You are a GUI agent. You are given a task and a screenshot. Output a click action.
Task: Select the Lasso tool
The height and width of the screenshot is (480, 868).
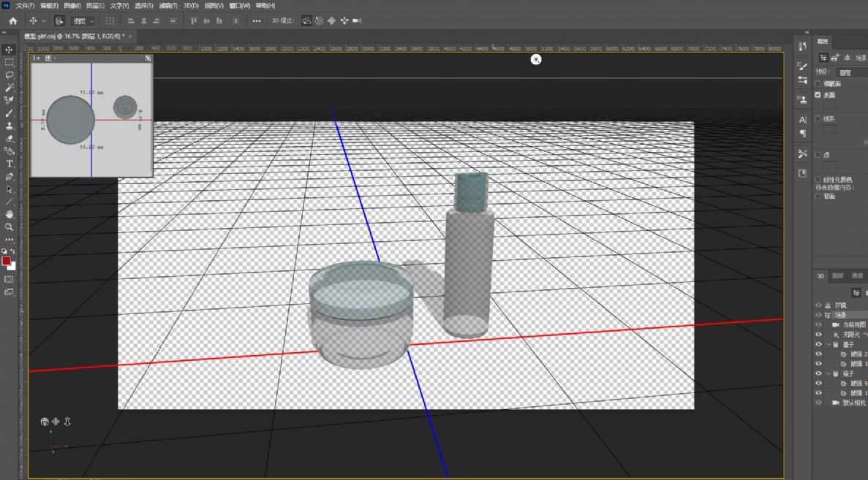click(x=9, y=75)
